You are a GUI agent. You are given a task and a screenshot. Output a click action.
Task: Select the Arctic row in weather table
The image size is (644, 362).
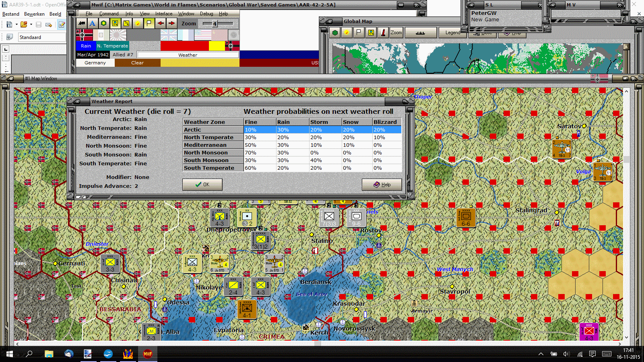(292, 130)
